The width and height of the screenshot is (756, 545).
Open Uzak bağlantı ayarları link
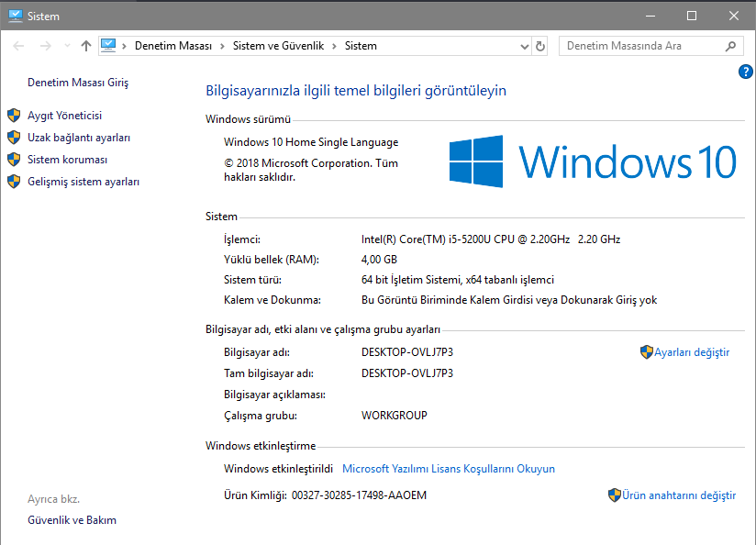tap(78, 138)
